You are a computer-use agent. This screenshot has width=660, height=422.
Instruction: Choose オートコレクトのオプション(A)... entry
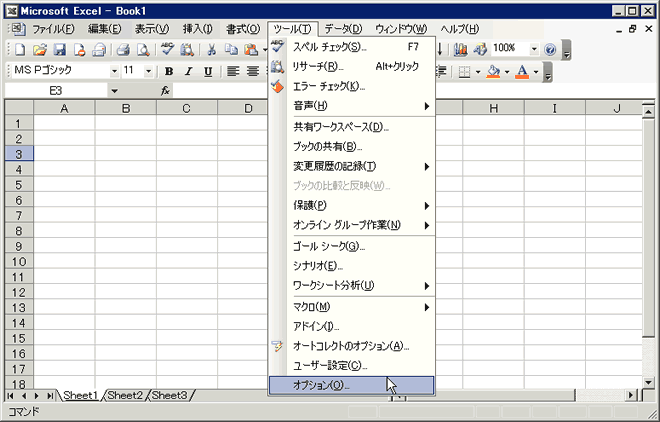point(351,346)
